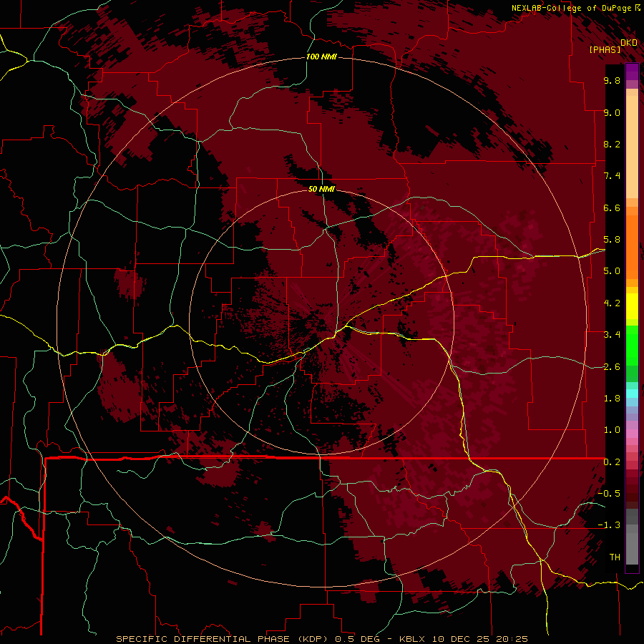Click the 8.2 scale value

coord(612,144)
